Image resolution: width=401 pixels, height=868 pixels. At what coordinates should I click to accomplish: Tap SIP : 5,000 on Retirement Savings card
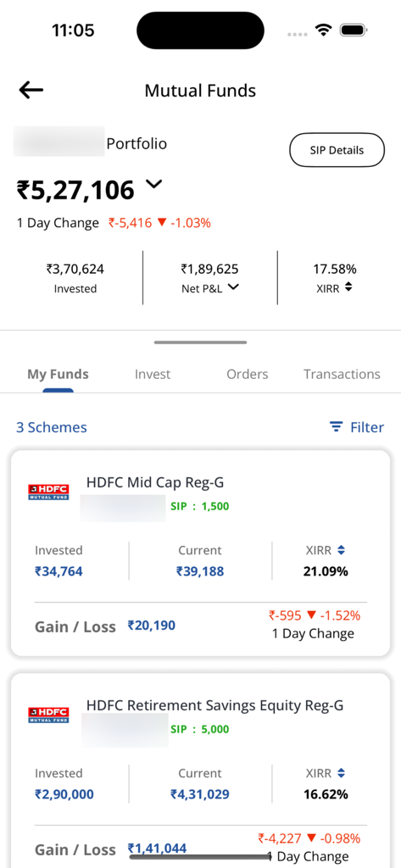coord(200,729)
